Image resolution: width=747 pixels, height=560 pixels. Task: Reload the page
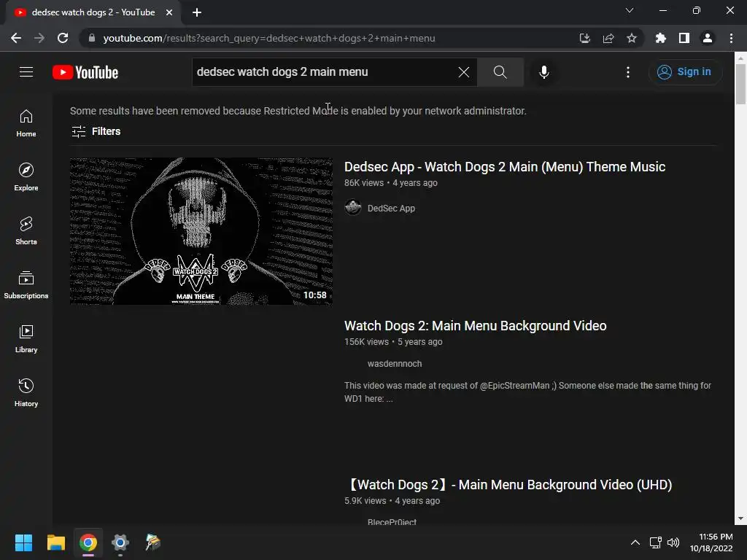point(63,38)
